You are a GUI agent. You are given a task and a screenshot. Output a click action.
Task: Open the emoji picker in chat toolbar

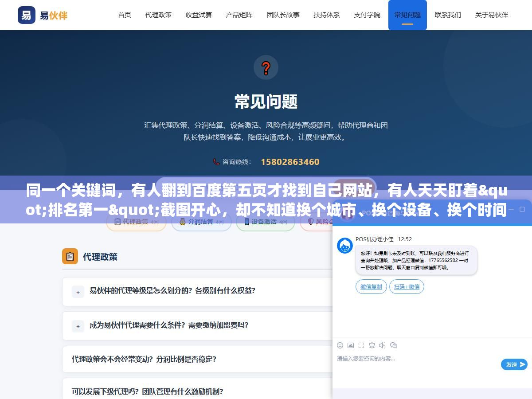tap(340, 345)
